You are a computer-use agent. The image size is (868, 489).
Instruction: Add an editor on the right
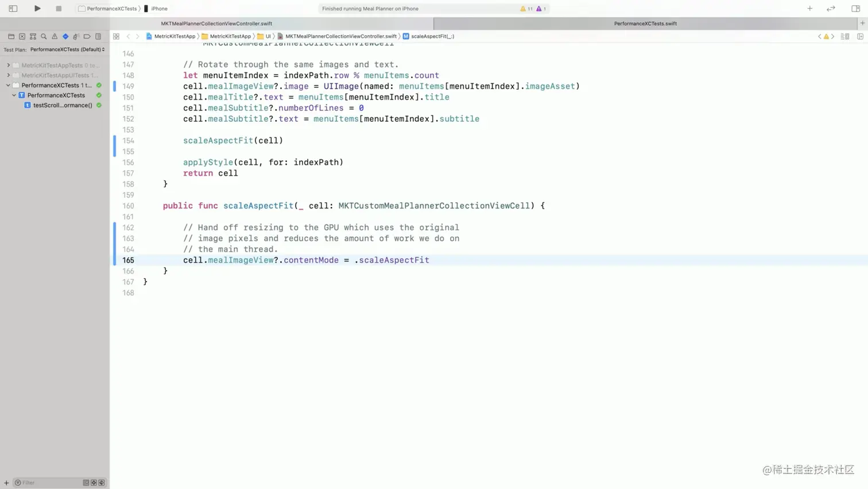tap(860, 36)
